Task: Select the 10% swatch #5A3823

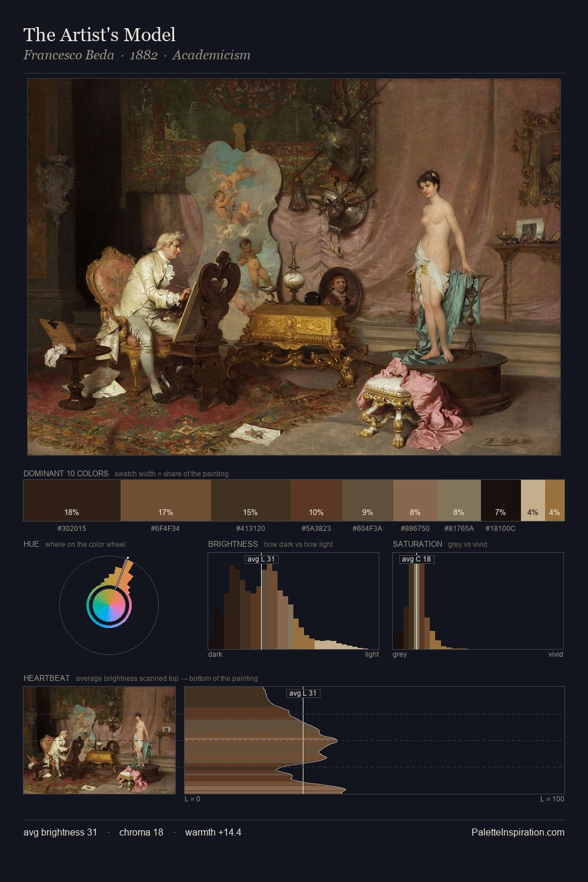Action: [316, 500]
